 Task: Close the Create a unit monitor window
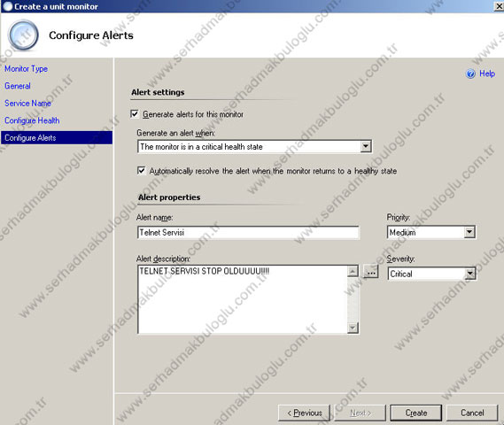(499, 6)
